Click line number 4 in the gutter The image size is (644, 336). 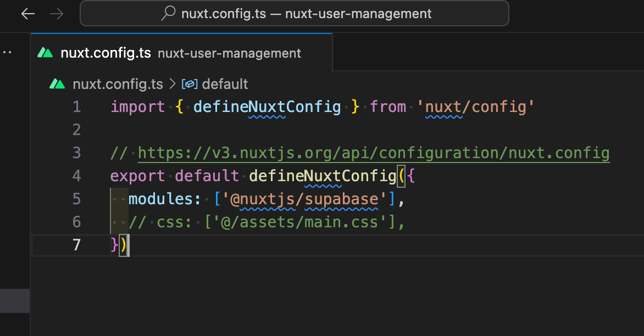[x=77, y=176]
